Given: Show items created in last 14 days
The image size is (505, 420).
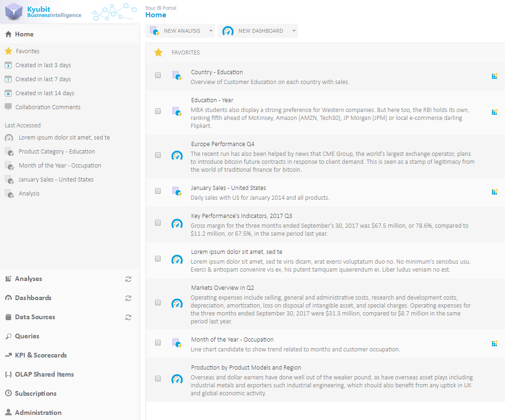Looking at the screenshot, I should 45,93.
